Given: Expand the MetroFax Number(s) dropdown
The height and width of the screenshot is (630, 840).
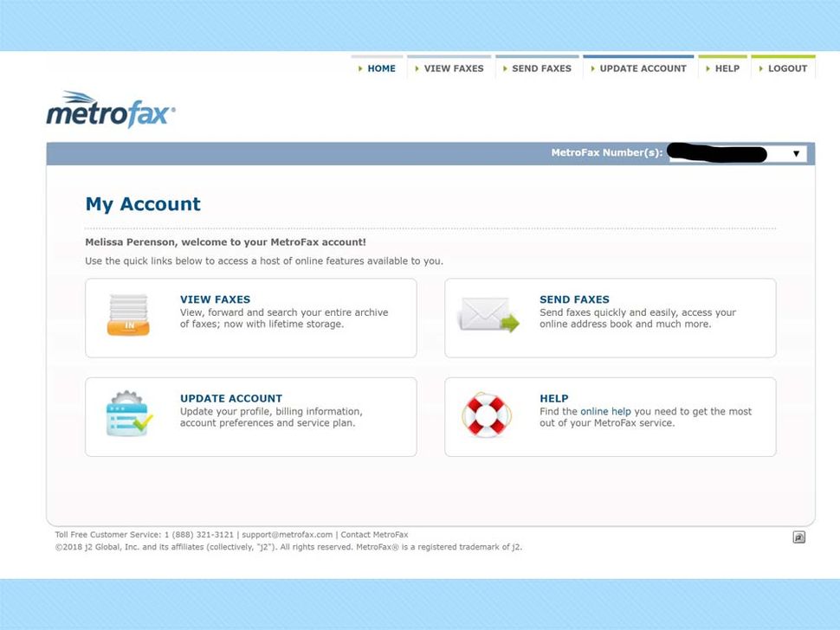Looking at the screenshot, I should [x=797, y=152].
